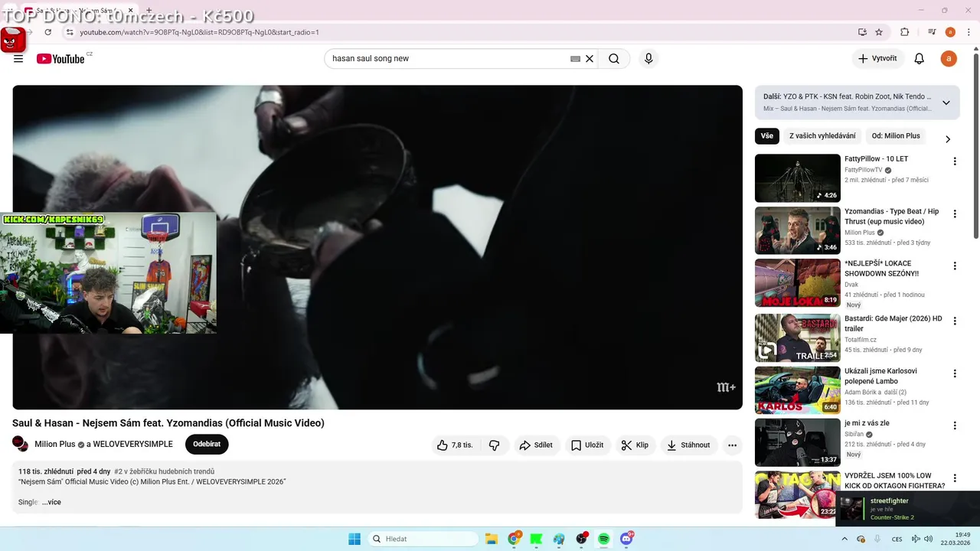This screenshot has height=551, width=980.
Task: View site information icon in address bar
Action: pos(70,32)
